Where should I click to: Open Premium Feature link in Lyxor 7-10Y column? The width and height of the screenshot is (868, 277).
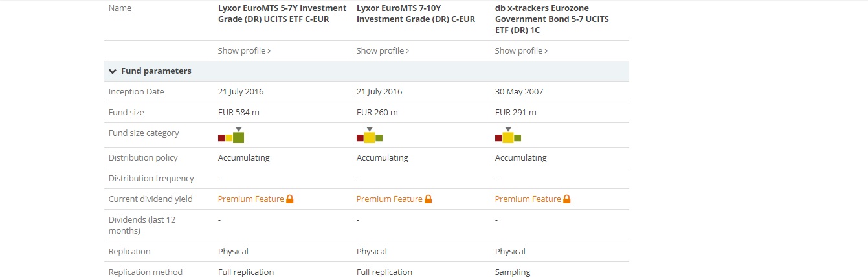pyautogui.click(x=389, y=199)
